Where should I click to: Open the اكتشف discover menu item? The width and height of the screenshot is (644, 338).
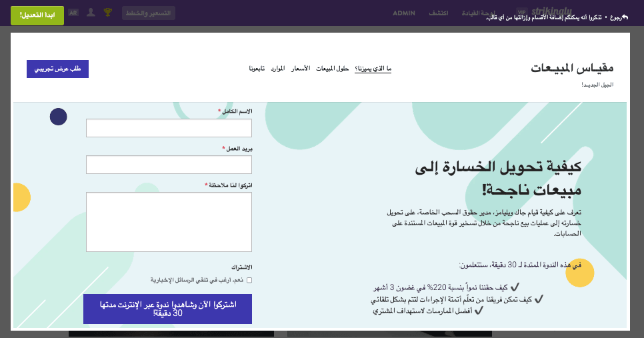(x=438, y=13)
